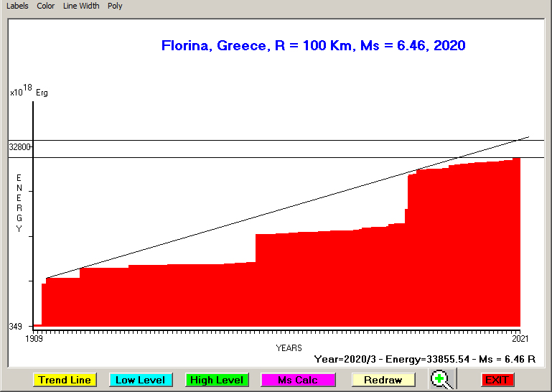This screenshot has width=552, height=392.
Task: Open the Labels menu
Action: pyautogui.click(x=17, y=6)
